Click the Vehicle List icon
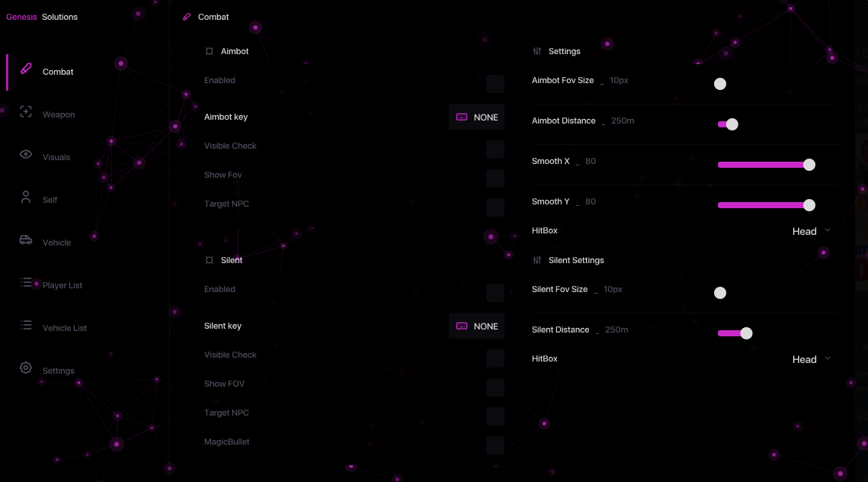This screenshot has width=868, height=482. click(x=26, y=326)
